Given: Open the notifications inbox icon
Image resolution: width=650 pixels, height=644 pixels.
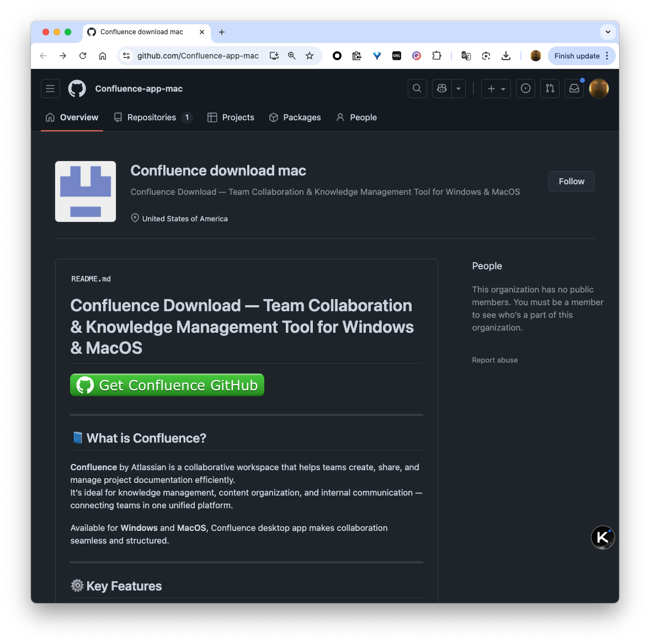Looking at the screenshot, I should pyautogui.click(x=574, y=88).
